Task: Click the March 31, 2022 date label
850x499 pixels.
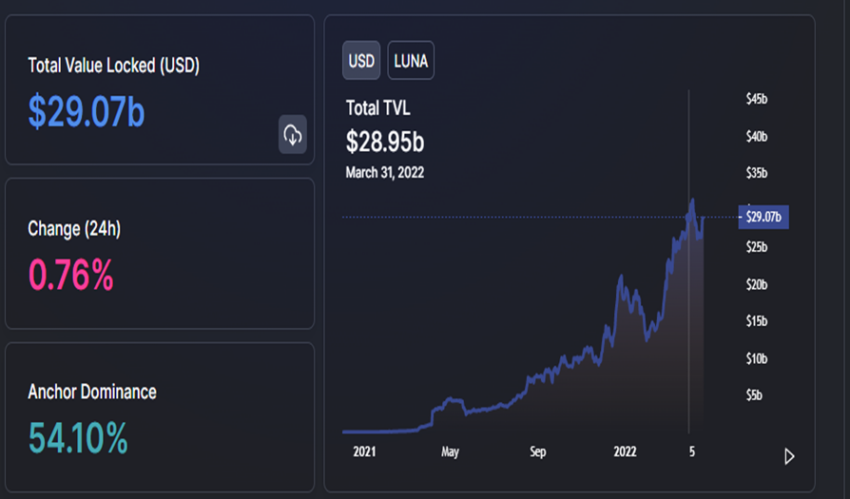Action: tap(385, 173)
